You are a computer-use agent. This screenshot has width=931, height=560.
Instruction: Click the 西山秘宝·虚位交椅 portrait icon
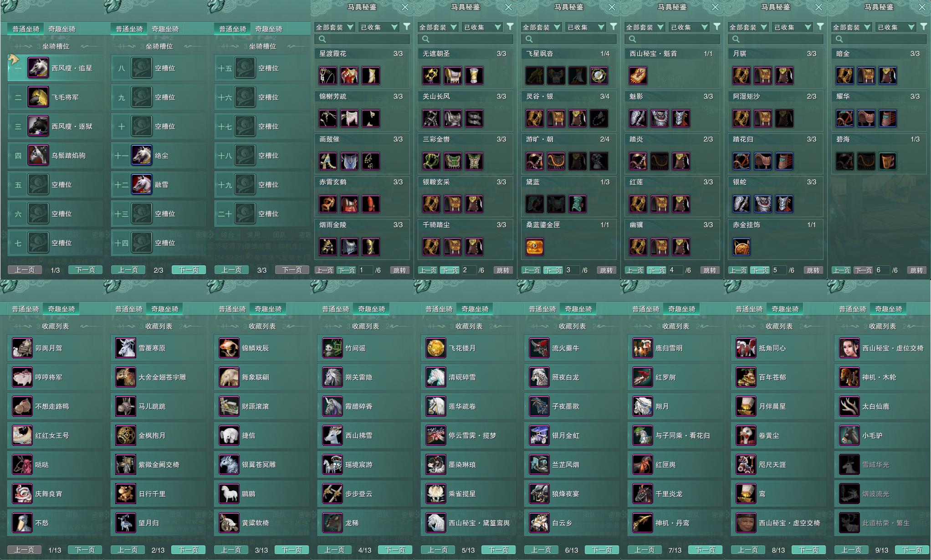pos(849,348)
